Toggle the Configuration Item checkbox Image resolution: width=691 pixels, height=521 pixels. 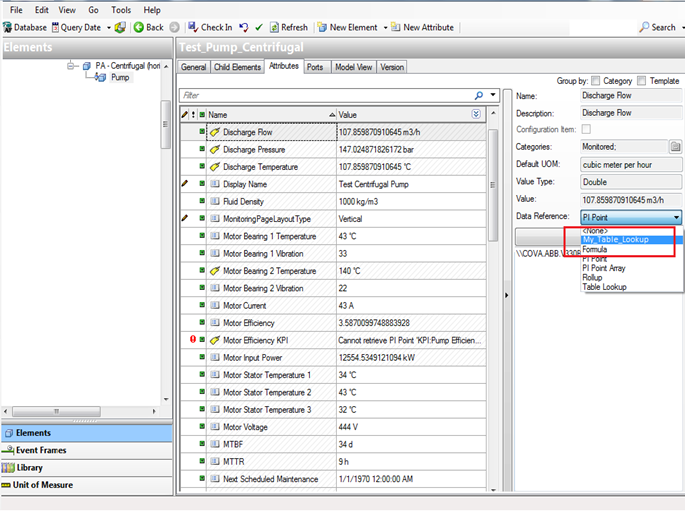[586, 129]
